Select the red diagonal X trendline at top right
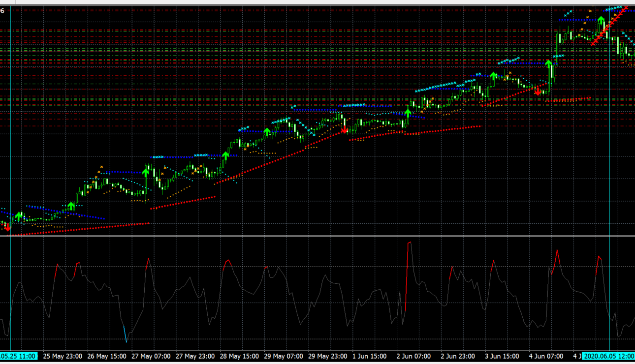The width and height of the screenshot is (635, 364). [610, 25]
